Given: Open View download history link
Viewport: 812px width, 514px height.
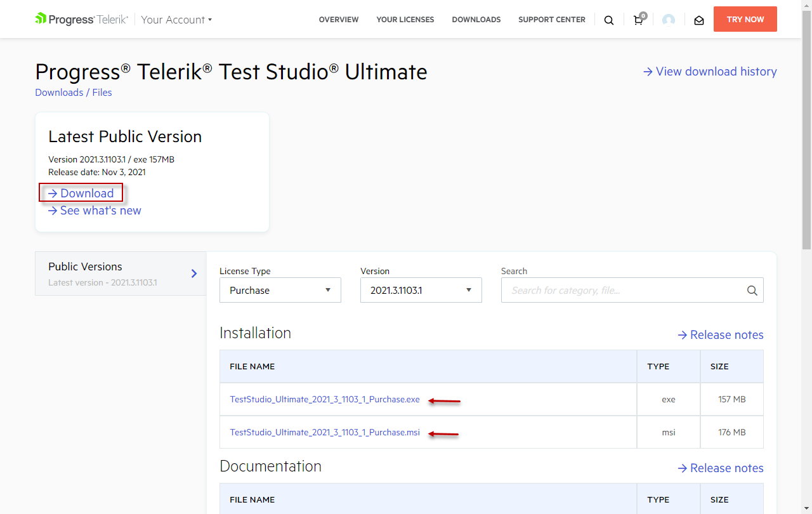Looking at the screenshot, I should click(x=710, y=72).
